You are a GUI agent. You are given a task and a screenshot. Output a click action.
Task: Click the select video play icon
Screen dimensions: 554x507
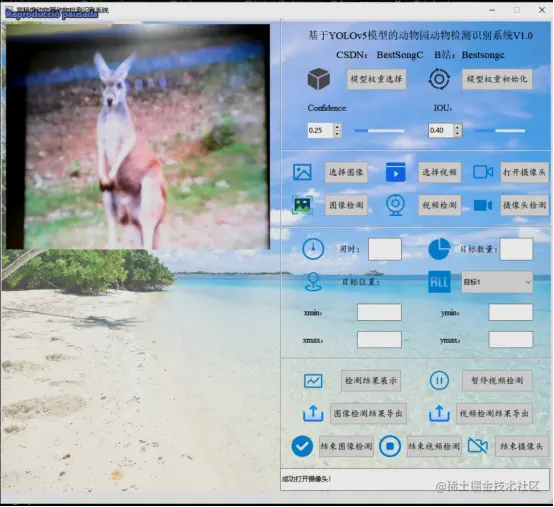click(395, 172)
